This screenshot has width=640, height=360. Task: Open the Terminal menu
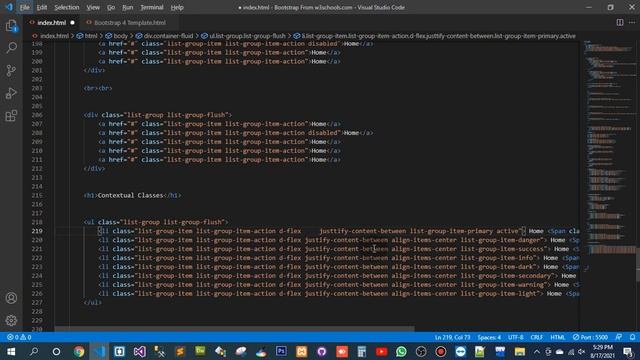click(152, 7)
